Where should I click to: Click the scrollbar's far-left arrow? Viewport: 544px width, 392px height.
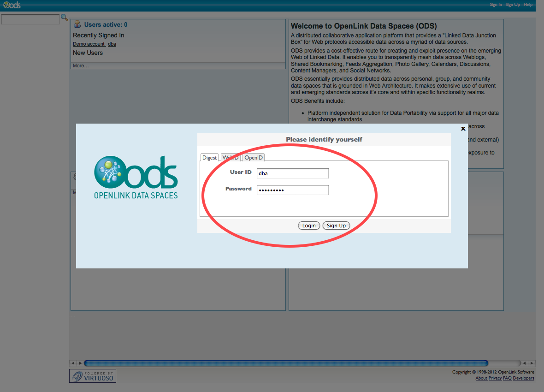72,363
